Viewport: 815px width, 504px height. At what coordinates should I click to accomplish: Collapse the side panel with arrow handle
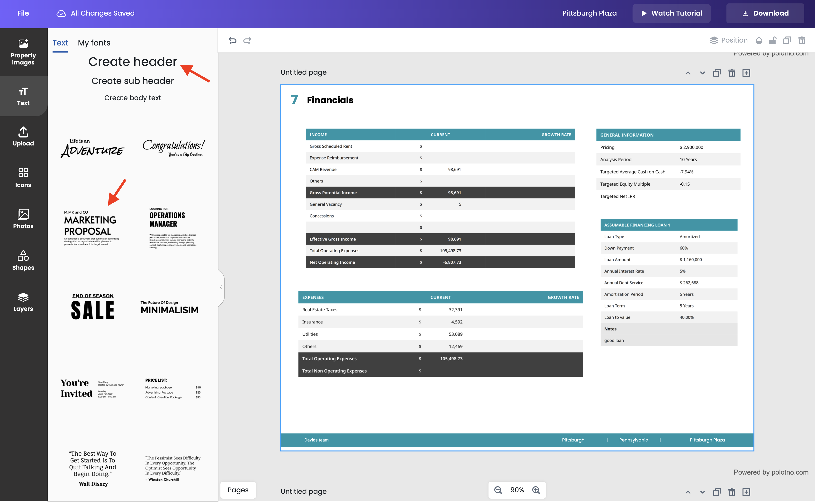[221, 287]
